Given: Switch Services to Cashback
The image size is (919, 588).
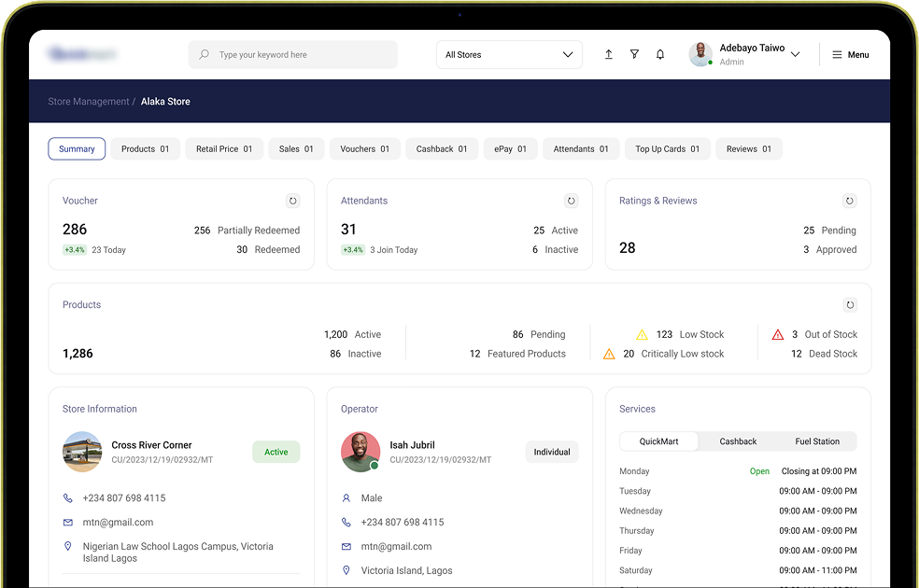Looking at the screenshot, I should [738, 441].
